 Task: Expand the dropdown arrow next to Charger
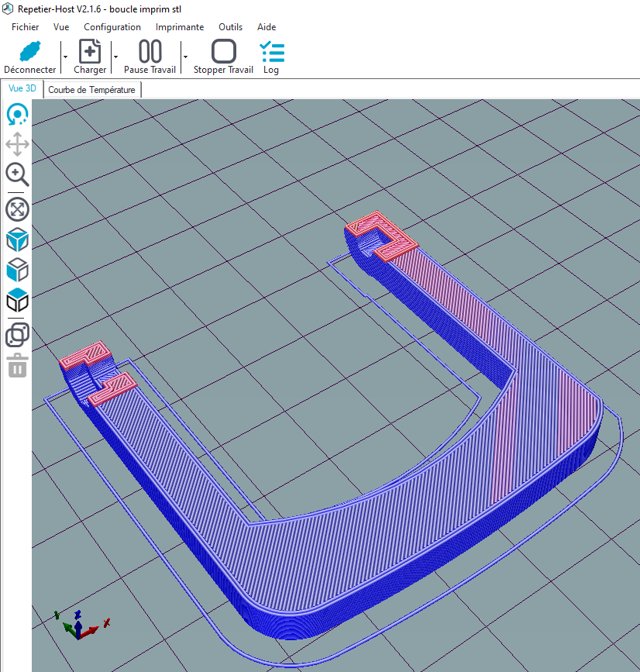[x=115, y=57]
